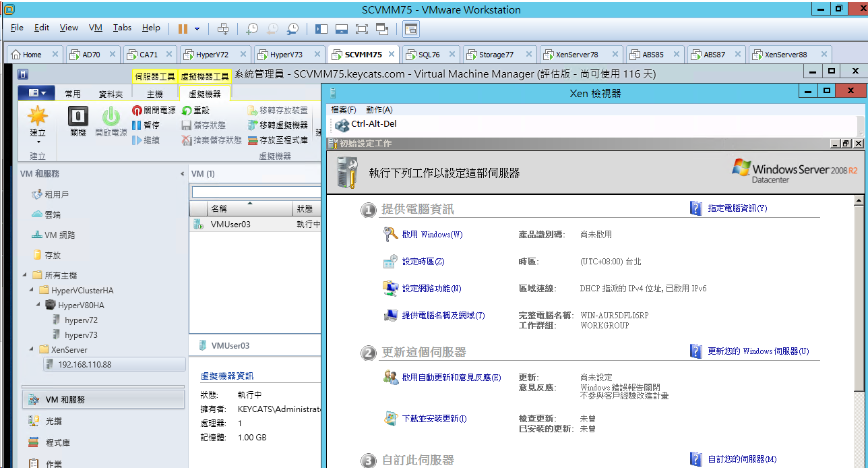Image resolution: width=868 pixels, height=468 pixels.
Task: Take a snapshot using the clock-plus icon
Action: pos(251,28)
